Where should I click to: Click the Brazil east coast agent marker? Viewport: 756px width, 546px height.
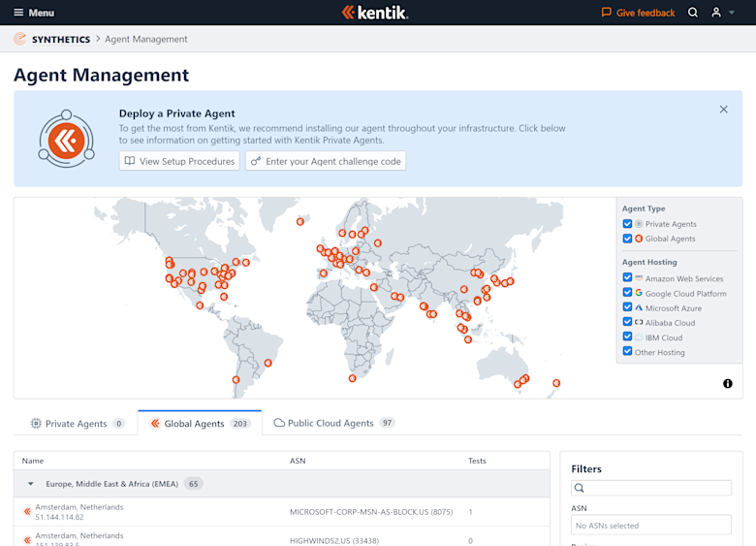coord(268,363)
